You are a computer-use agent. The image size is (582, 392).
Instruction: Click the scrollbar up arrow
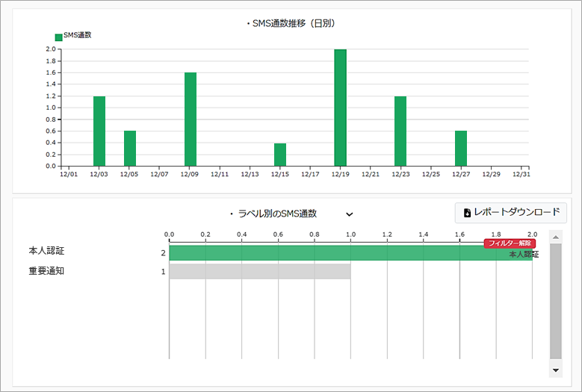click(556, 237)
